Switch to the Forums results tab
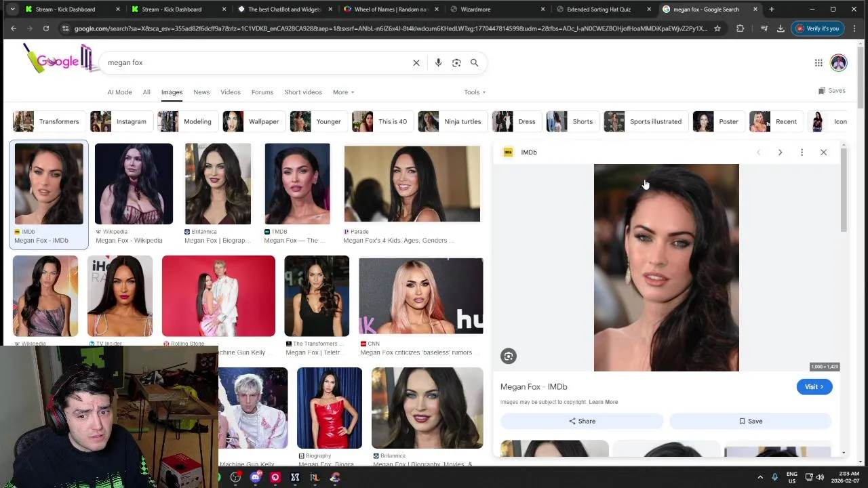The image size is (868, 488). tap(262, 92)
